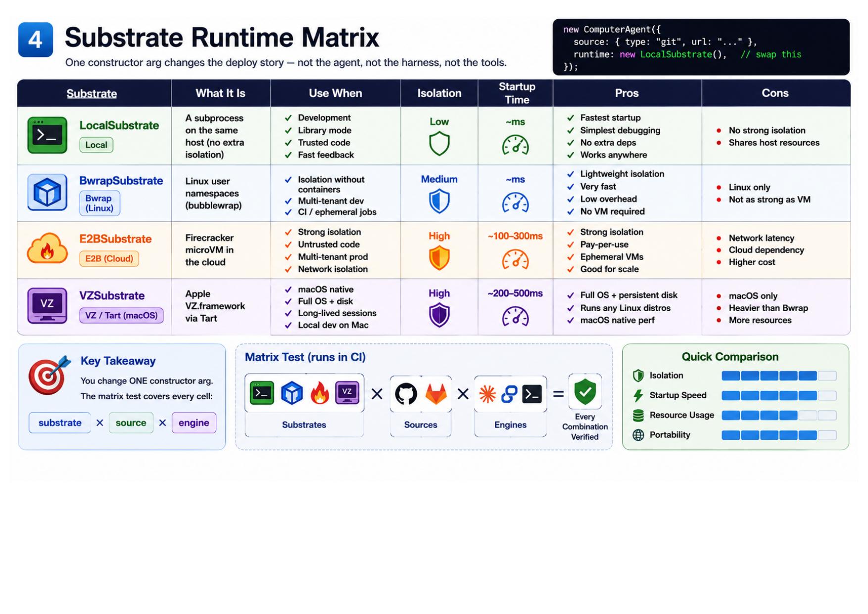
Task: Click the blue Medium isolation shield icon
Action: point(439,202)
